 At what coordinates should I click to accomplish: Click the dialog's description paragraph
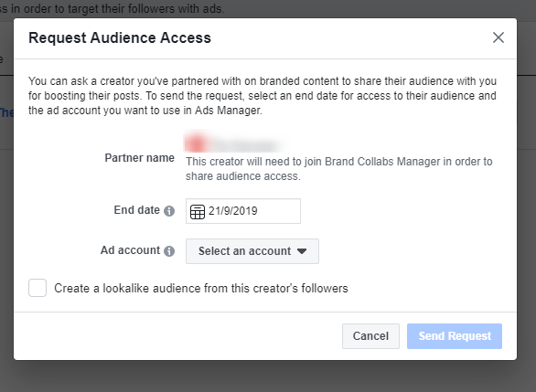click(263, 96)
